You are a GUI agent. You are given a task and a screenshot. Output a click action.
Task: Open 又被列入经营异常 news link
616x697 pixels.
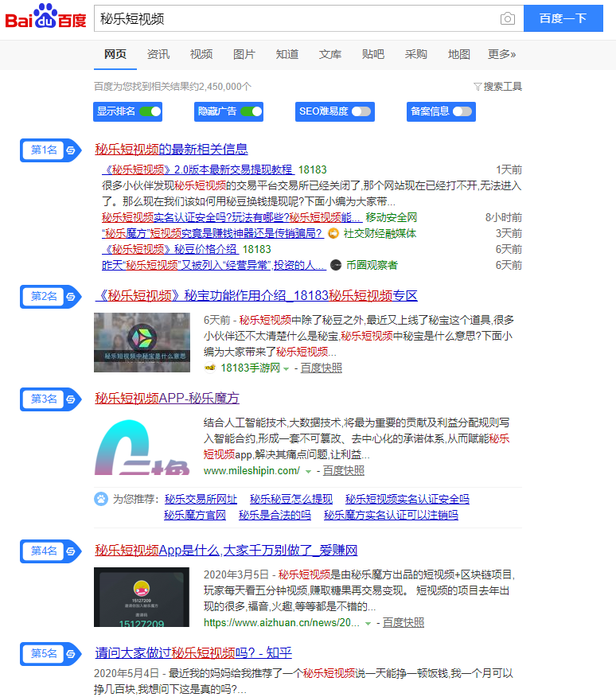point(214,266)
